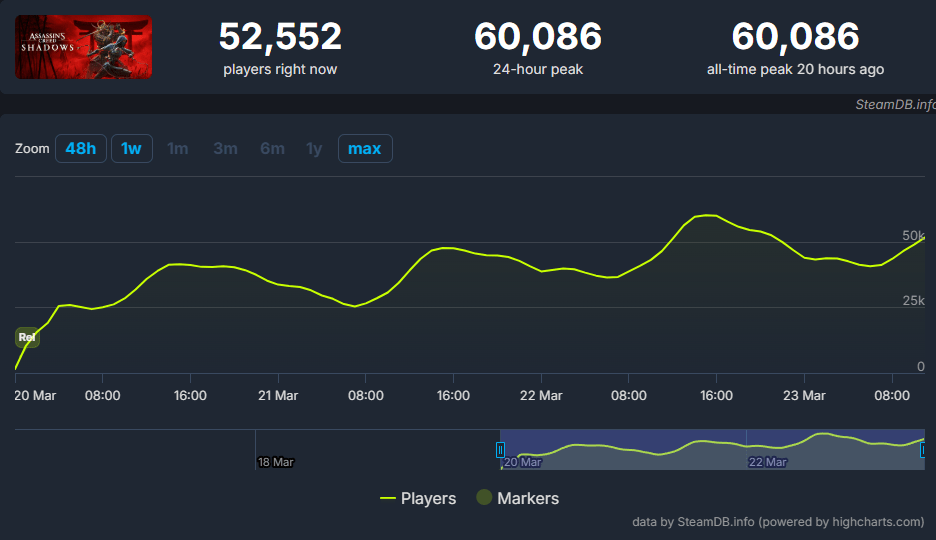Viewport: 936px width, 540px height.
Task: Select the 48h zoom range
Action: click(81, 148)
